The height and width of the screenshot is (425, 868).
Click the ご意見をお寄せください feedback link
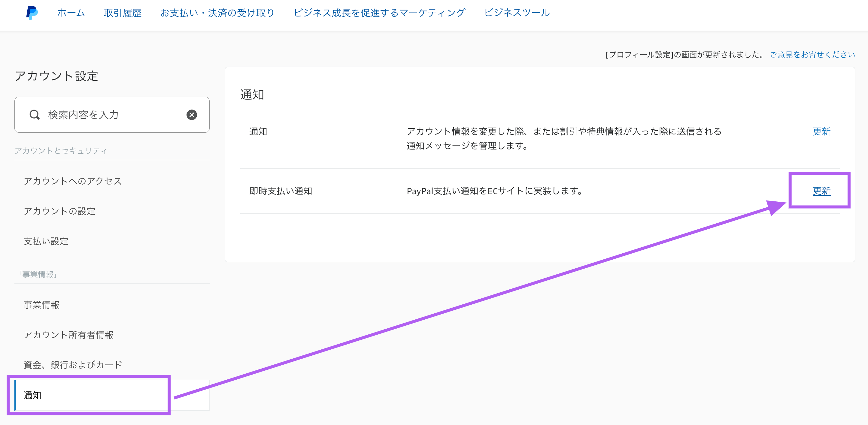coord(812,55)
